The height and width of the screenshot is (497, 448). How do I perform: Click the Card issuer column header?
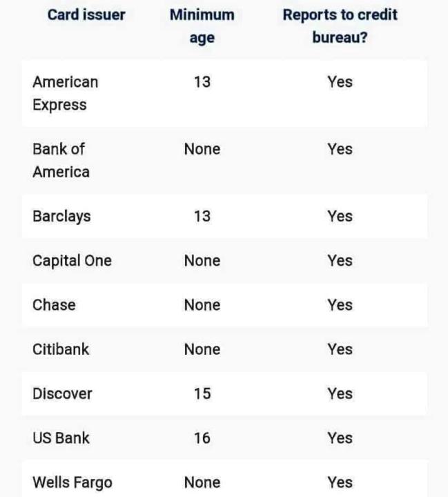click(86, 15)
